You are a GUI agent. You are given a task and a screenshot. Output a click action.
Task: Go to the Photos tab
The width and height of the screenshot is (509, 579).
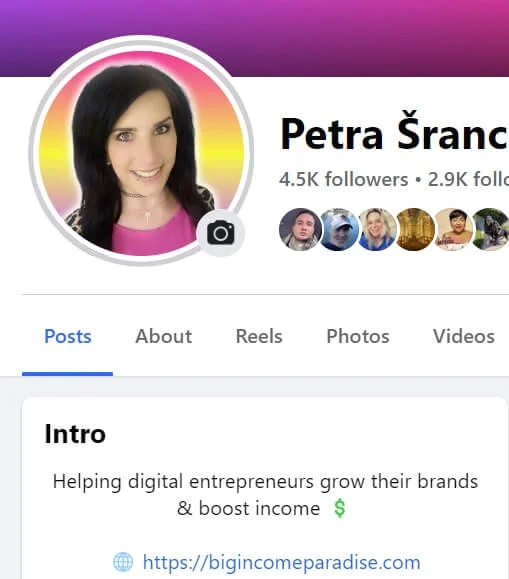coord(358,336)
